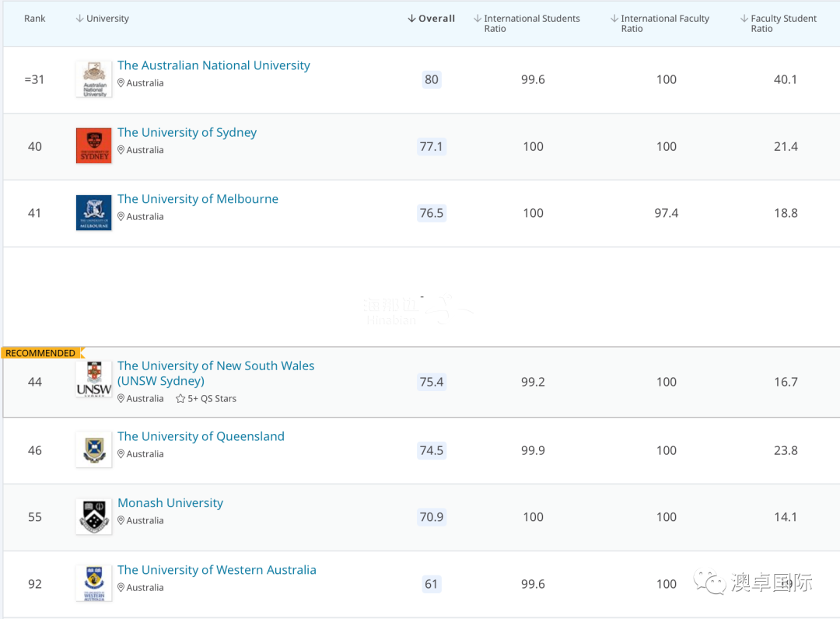Click the UNSW Sydney logo
Viewport: 840px width, 619px height.
tap(94, 379)
